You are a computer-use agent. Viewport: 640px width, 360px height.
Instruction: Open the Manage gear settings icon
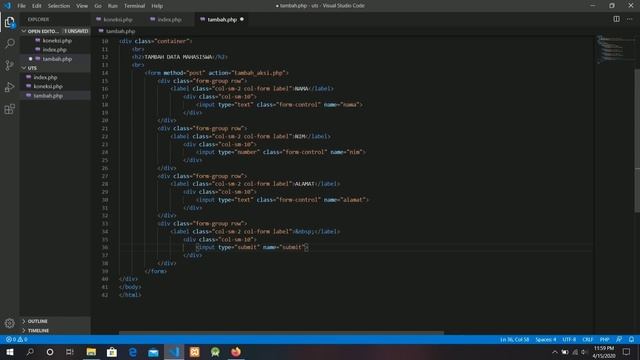point(9,323)
